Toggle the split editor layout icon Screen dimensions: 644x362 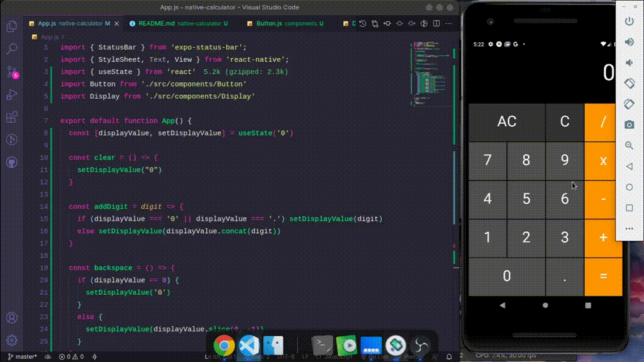(x=436, y=24)
